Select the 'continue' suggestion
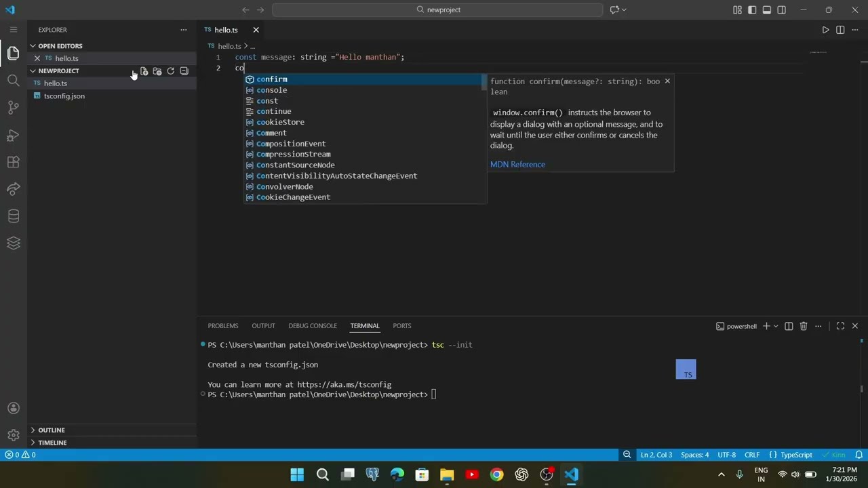 365,112
